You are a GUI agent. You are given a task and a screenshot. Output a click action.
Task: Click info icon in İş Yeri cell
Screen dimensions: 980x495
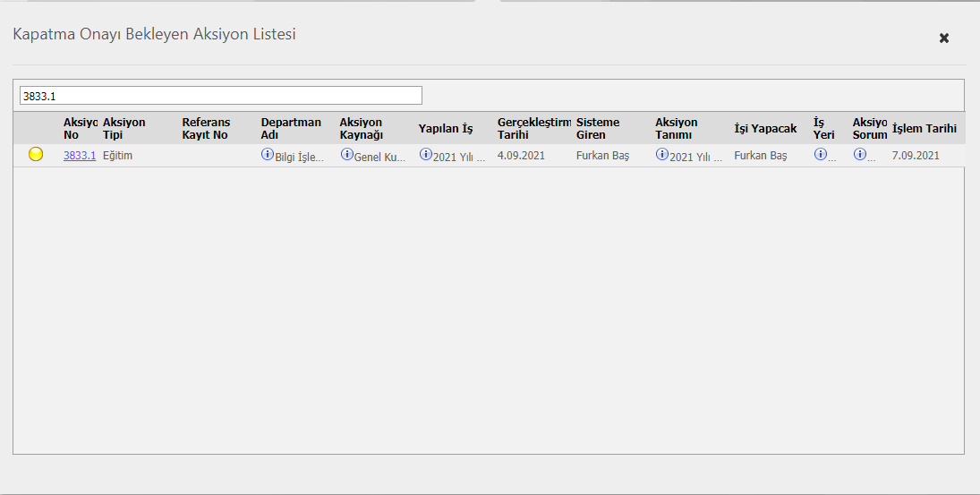[820, 154]
